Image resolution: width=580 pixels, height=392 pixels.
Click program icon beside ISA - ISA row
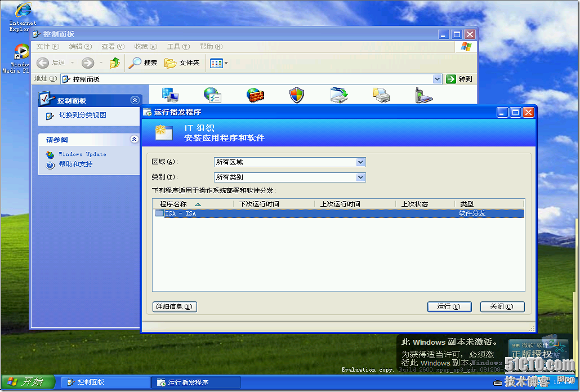coord(159,213)
